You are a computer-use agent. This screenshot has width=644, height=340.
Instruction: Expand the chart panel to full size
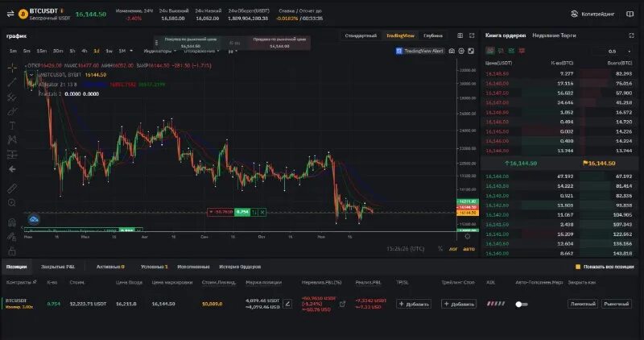(472, 35)
